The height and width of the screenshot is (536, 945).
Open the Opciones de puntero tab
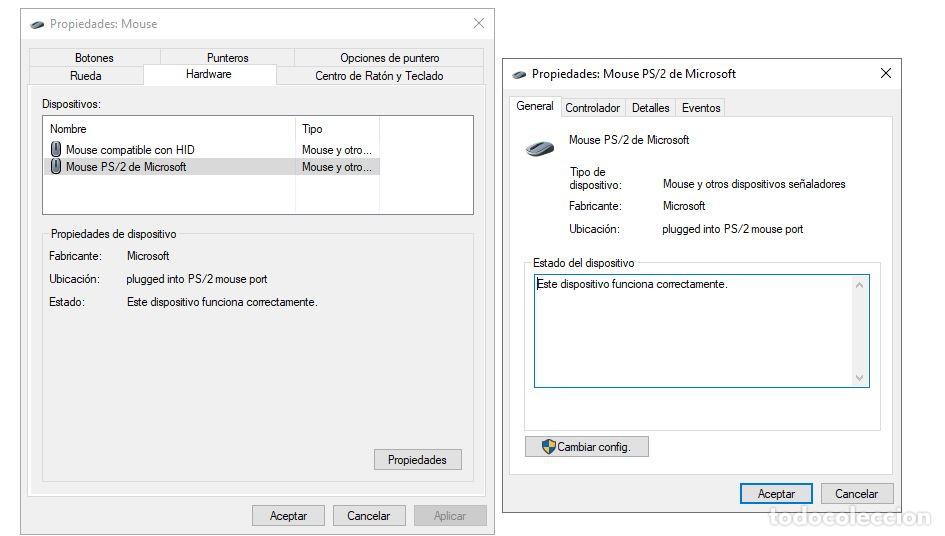[x=389, y=57]
